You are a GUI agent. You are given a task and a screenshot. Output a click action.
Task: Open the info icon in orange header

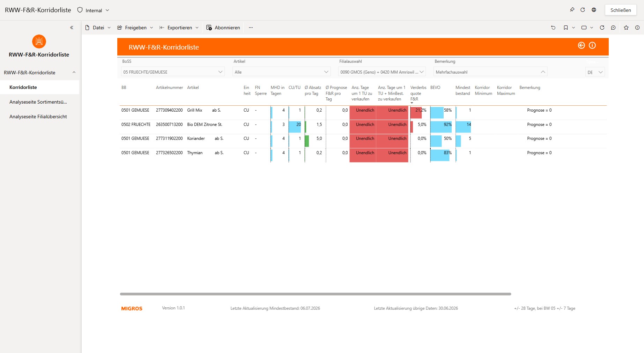click(592, 45)
